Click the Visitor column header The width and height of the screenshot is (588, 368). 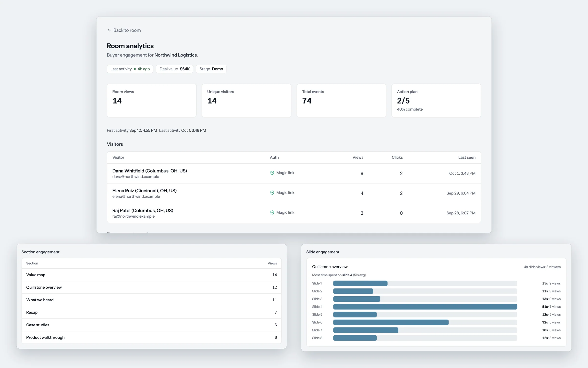tap(118, 158)
